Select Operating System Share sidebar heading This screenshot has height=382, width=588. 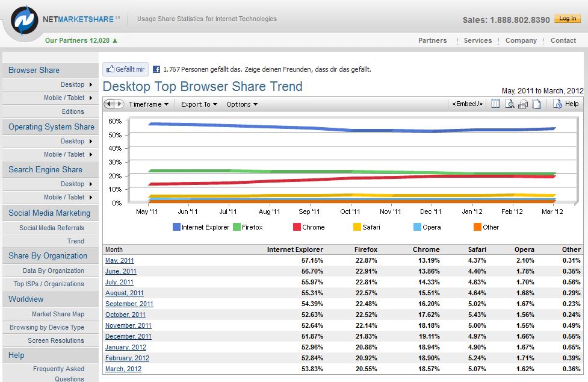pyautogui.click(x=51, y=127)
